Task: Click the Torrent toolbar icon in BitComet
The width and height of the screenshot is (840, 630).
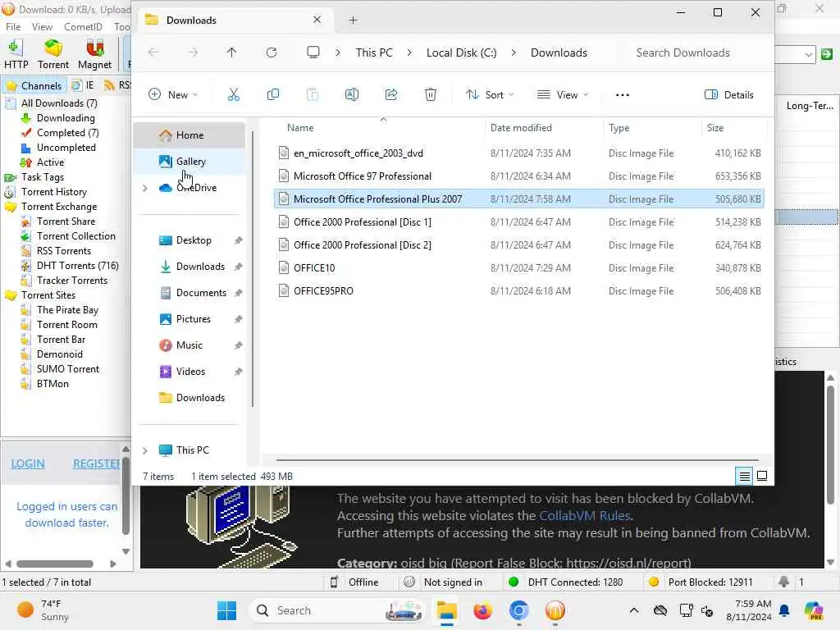Action: 53,54
